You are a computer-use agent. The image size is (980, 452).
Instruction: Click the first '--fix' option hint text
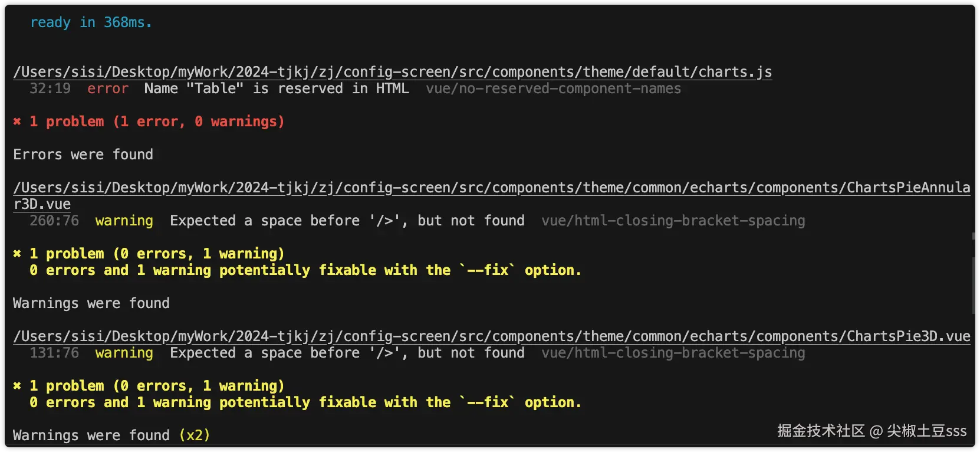click(x=488, y=270)
